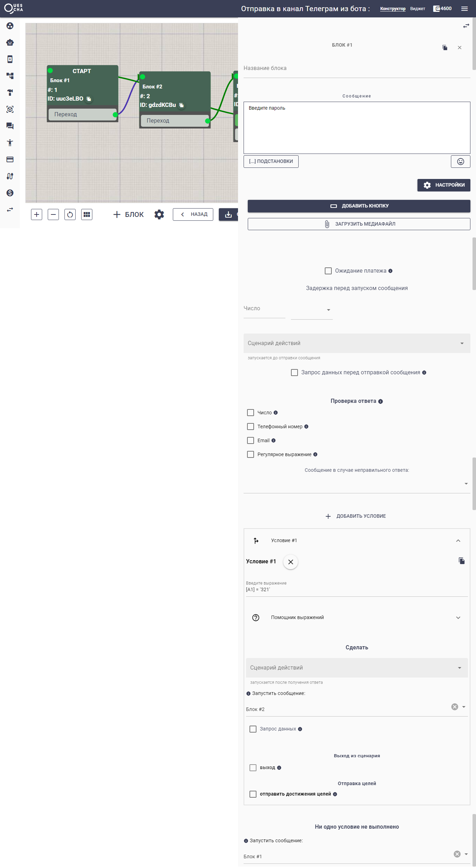Duplicate Condition #1 with the copy icon
The image size is (476, 868).
[x=461, y=561]
